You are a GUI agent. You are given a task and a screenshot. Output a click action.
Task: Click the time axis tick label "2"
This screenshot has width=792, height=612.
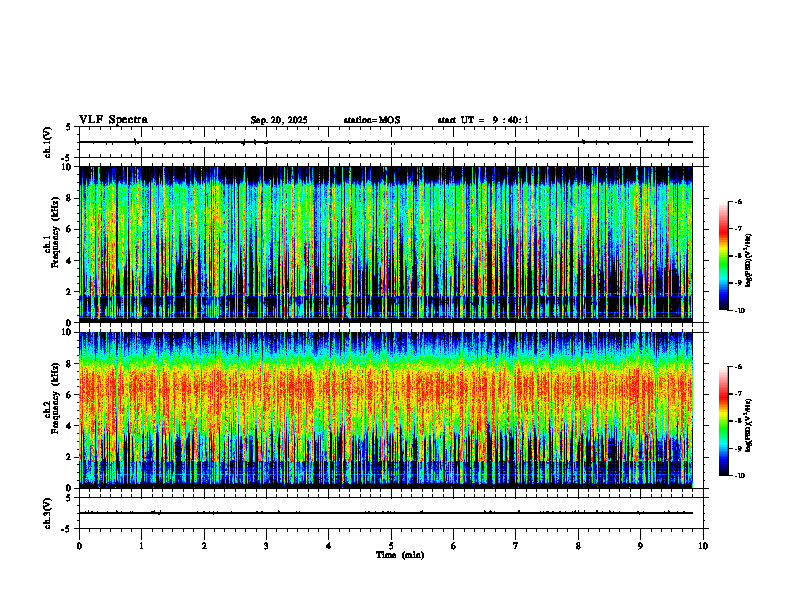(204, 546)
